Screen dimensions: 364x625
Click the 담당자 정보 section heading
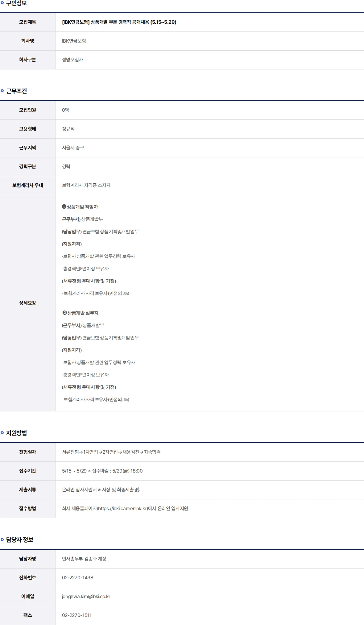20,540
